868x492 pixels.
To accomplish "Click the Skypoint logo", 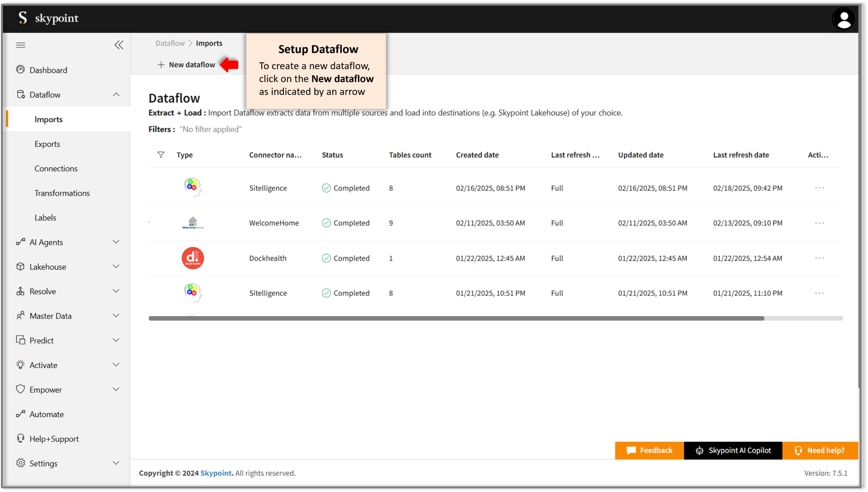I will (x=48, y=18).
